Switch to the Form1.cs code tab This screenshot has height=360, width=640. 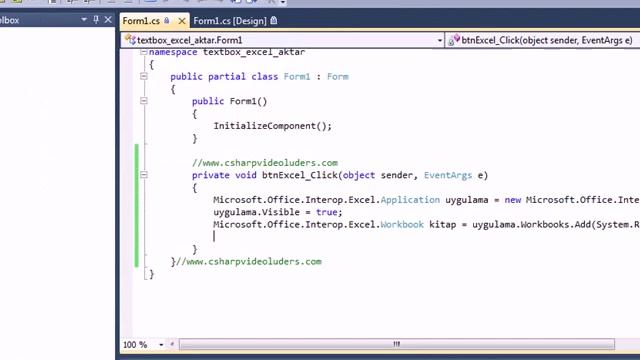(141, 21)
